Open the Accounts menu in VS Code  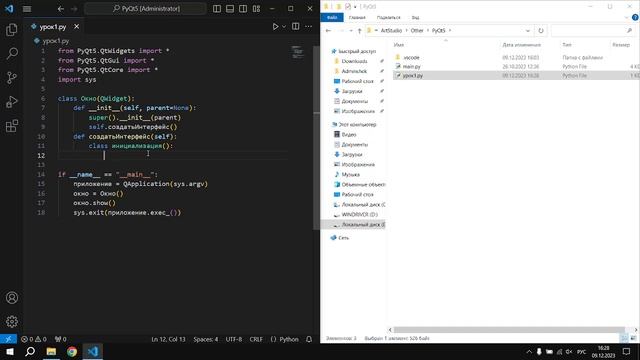pyautogui.click(x=12, y=298)
